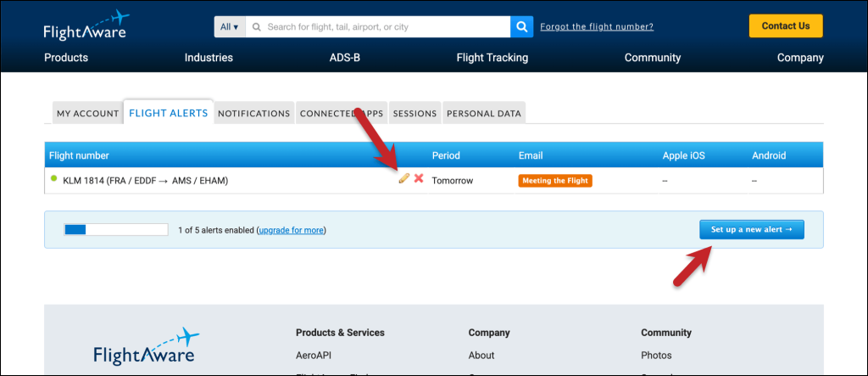Open the Products menu

tap(66, 58)
